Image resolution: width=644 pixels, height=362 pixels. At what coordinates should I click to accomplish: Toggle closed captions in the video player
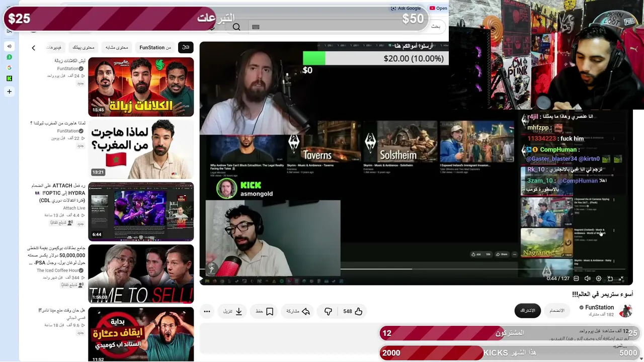tap(576, 279)
